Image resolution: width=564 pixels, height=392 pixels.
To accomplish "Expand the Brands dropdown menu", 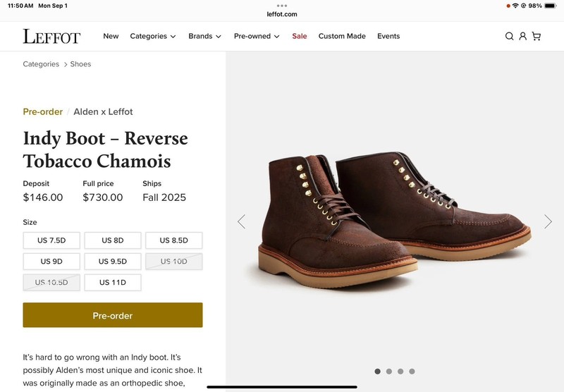I will coord(204,37).
